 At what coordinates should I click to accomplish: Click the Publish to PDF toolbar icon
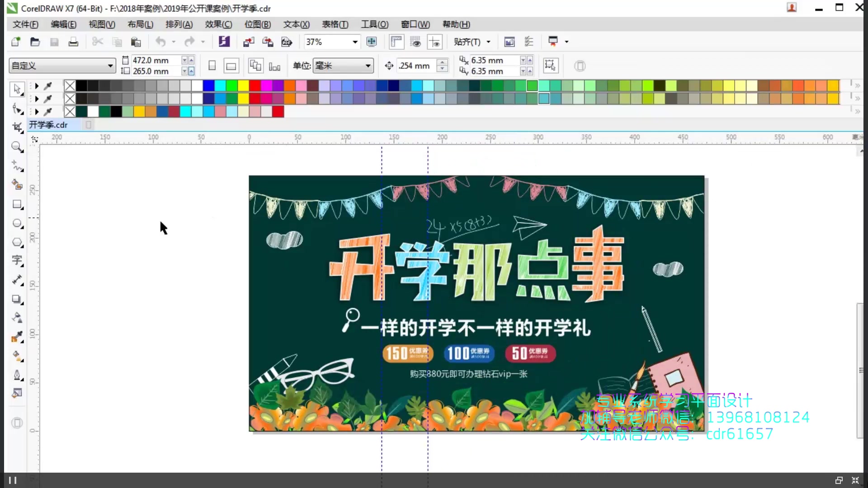point(287,42)
